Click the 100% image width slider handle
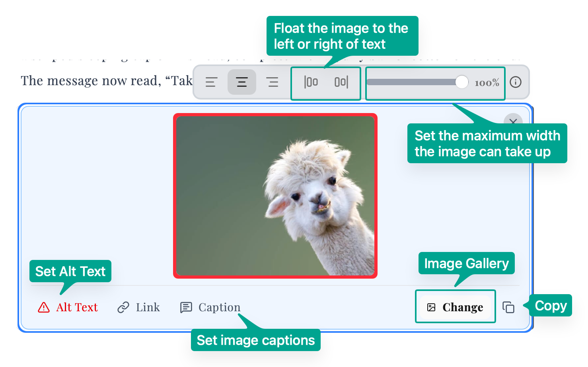 pos(461,82)
